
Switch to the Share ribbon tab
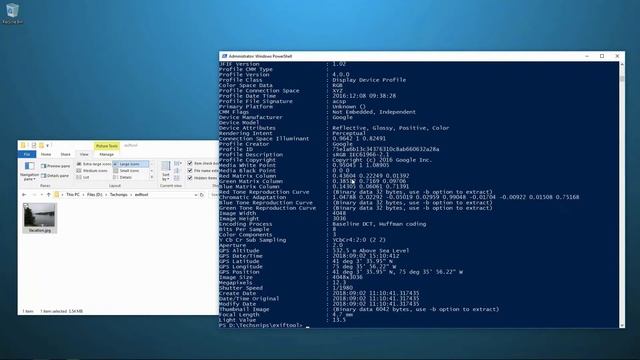[x=65, y=154]
